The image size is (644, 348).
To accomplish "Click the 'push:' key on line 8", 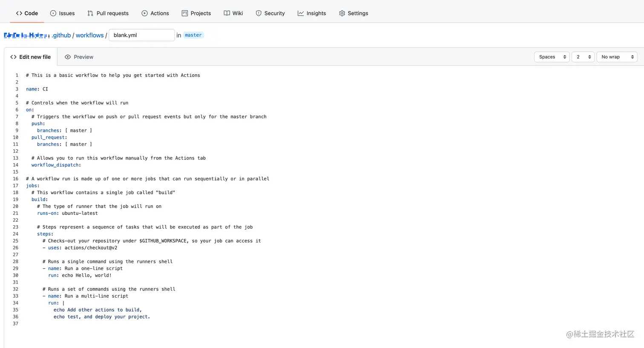I will coord(38,124).
